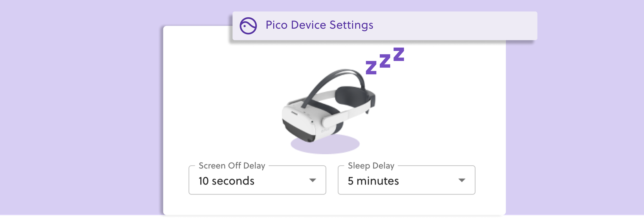Click the middle Z of the sleep symbol
This screenshot has height=218, width=644.
[x=385, y=61]
